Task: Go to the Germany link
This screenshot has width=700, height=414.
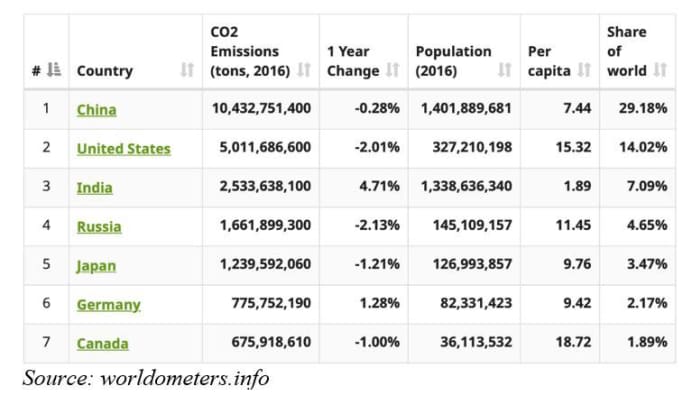Action: [x=108, y=305]
